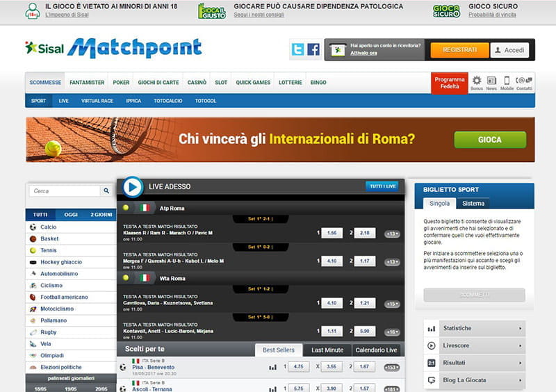This screenshot has width=556, height=392.
Task: Select Motociclismo in sports list
Action: click(71, 309)
